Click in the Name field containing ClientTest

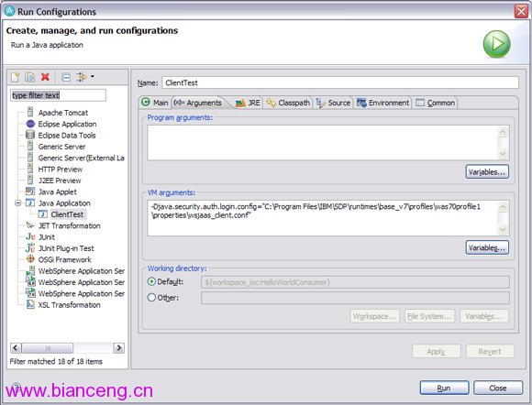tap(340, 82)
